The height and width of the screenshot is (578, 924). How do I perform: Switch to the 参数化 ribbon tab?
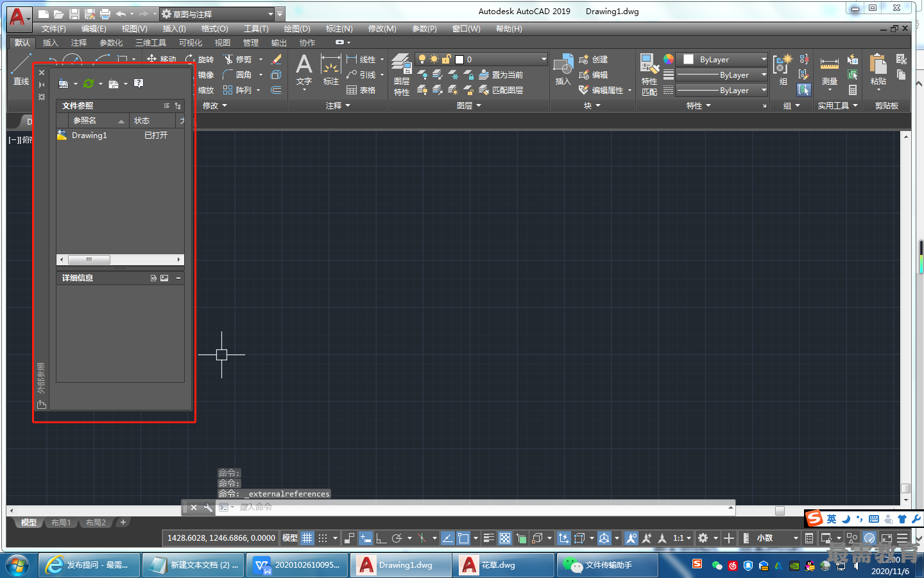pos(111,43)
